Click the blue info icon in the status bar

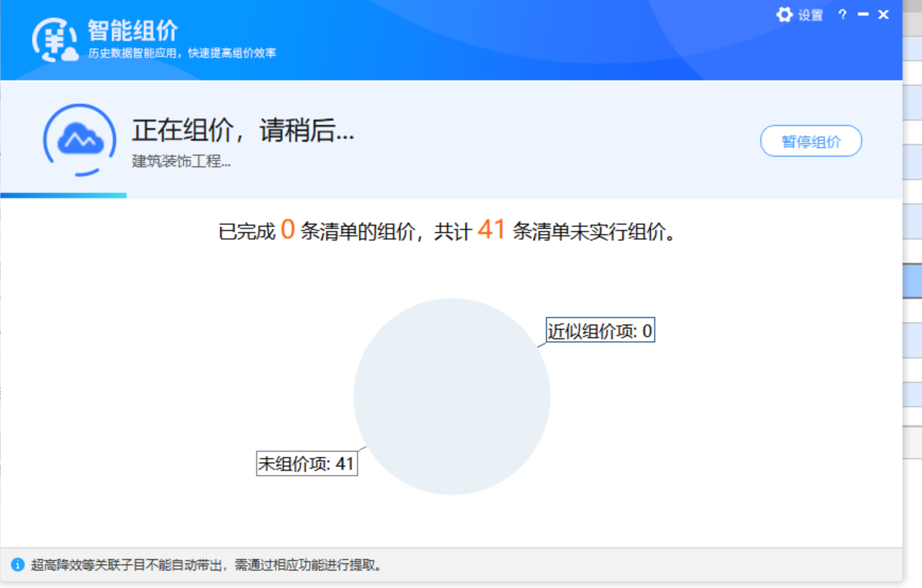tap(18, 565)
